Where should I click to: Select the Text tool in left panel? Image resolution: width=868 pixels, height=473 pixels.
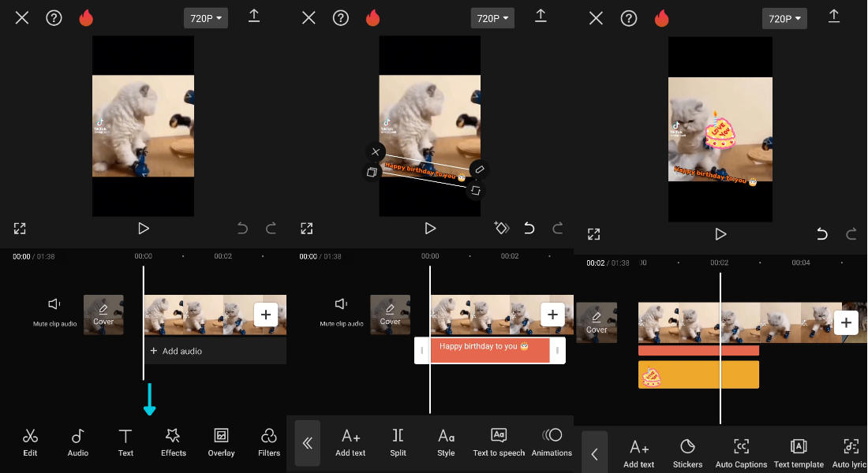click(x=125, y=442)
